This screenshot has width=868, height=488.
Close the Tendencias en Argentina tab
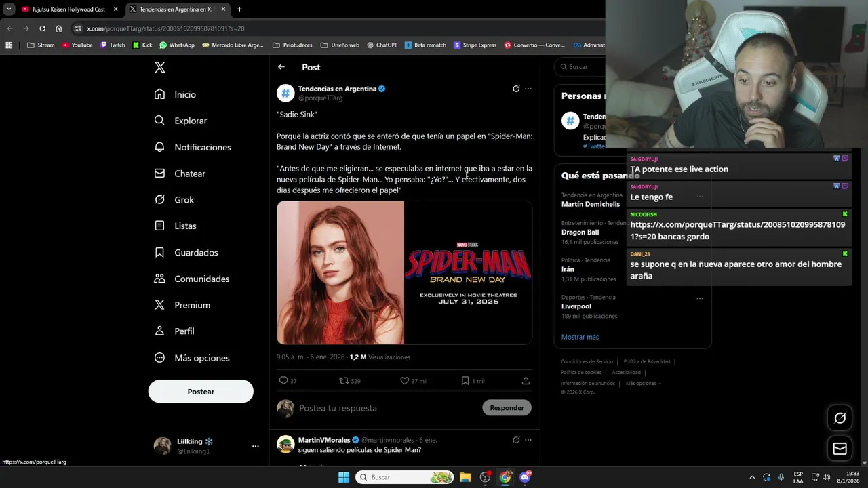click(223, 9)
